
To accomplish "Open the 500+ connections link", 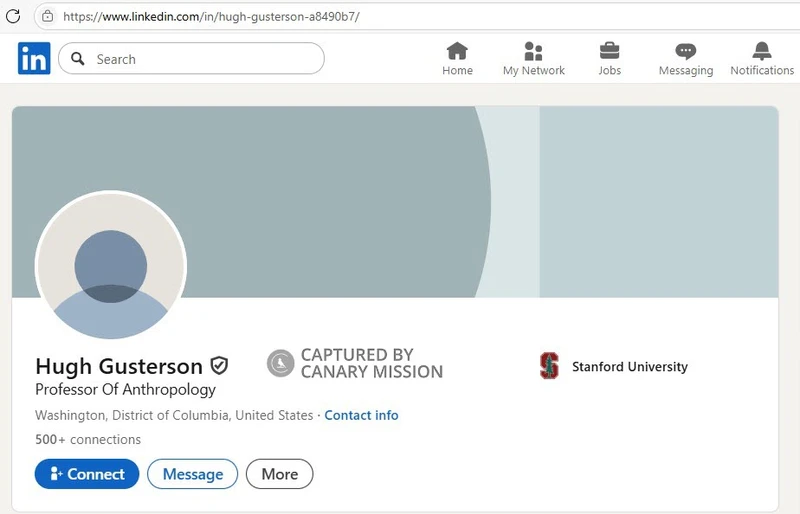I will click(88, 439).
